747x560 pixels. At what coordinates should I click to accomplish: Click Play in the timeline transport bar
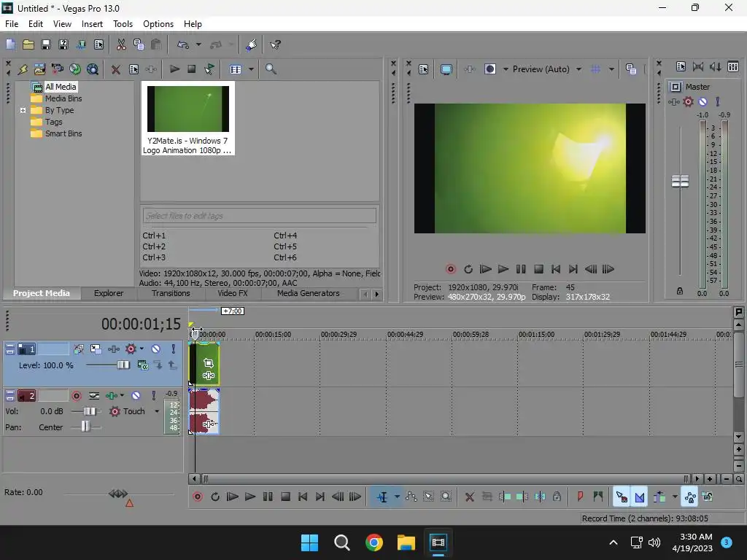[250, 497]
